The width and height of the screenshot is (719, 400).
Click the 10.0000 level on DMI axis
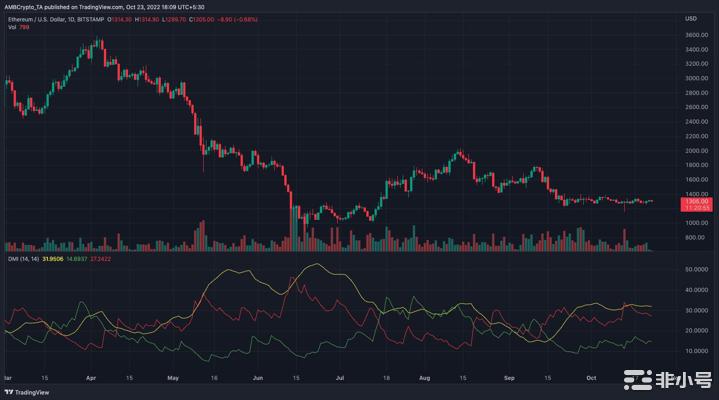(x=696, y=352)
